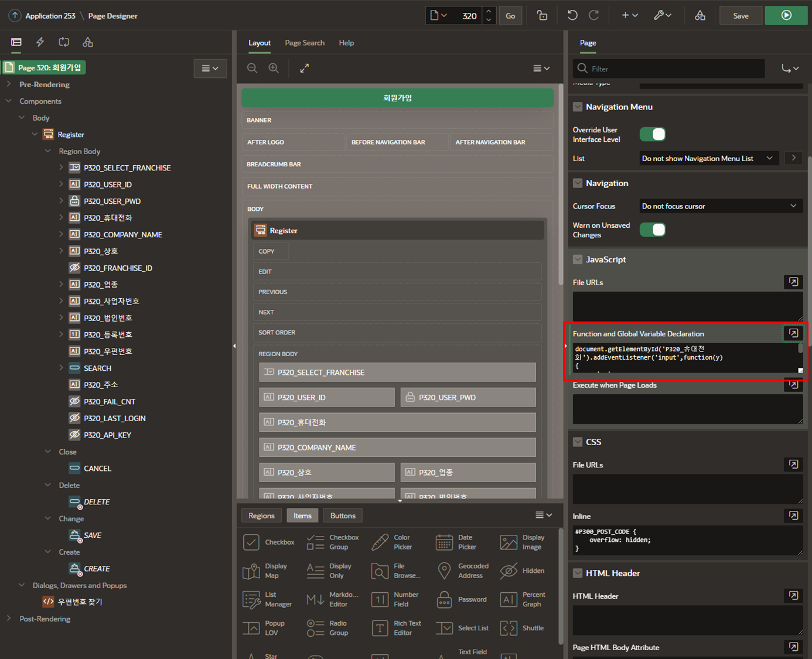Screen dimensions: 812x659
Task: Click the property Filter search field
Action: (x=669, y=69)
